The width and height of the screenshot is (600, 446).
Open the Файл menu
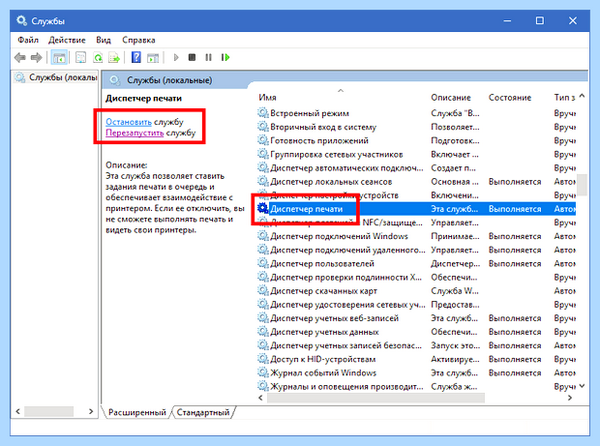28,40
